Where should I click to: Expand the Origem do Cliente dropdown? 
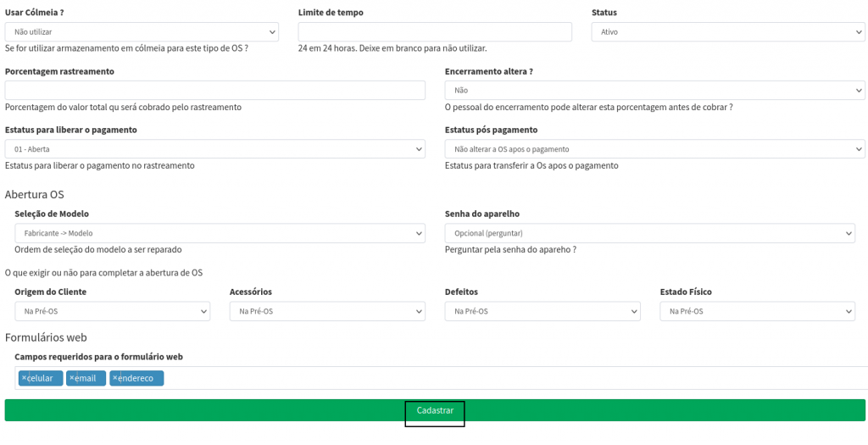(112, 311)
